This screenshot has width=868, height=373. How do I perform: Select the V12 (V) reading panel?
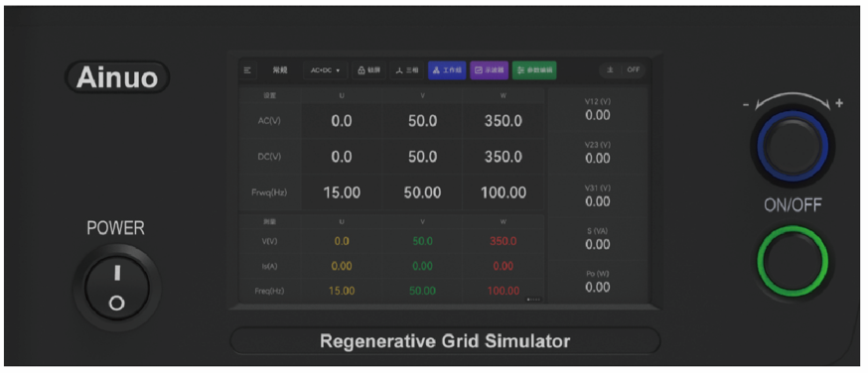click(x=597, y=110)
